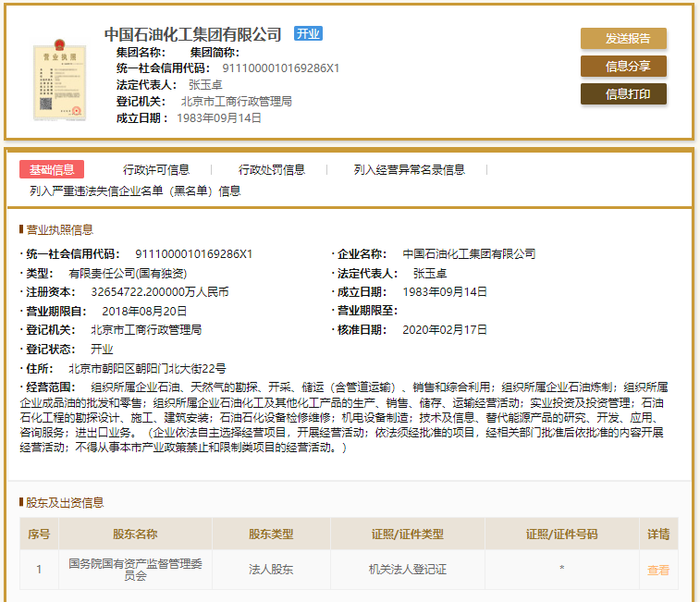The image size is (700, 602).
Task: Open the 列入严重违法失信企业名单（黑名单）信息 tab
Action: (x=135, y=191)
